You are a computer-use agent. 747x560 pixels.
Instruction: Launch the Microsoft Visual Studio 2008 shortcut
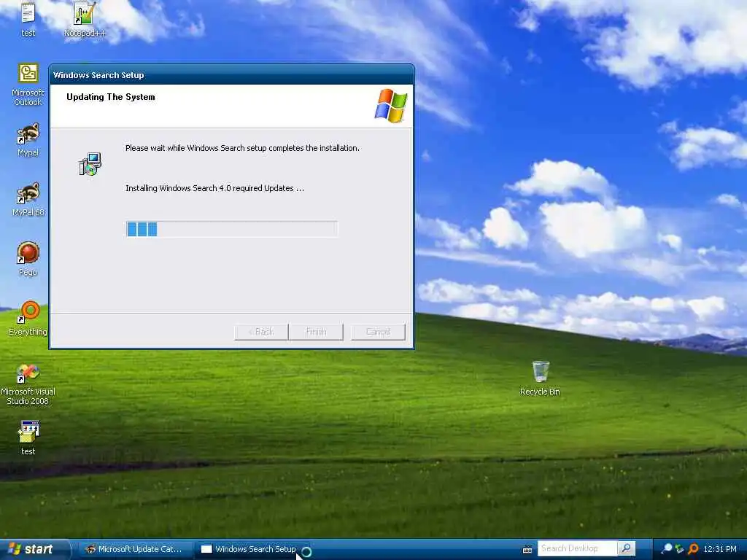28,384
